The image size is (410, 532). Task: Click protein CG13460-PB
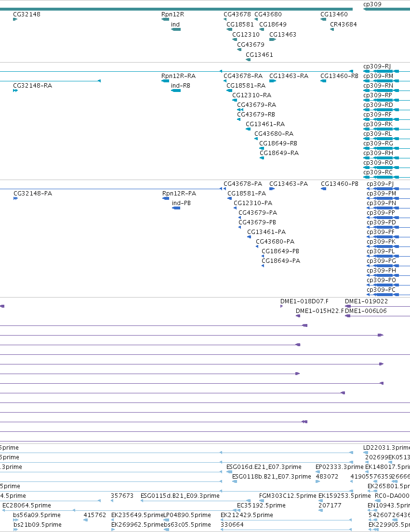coord(339,184)
